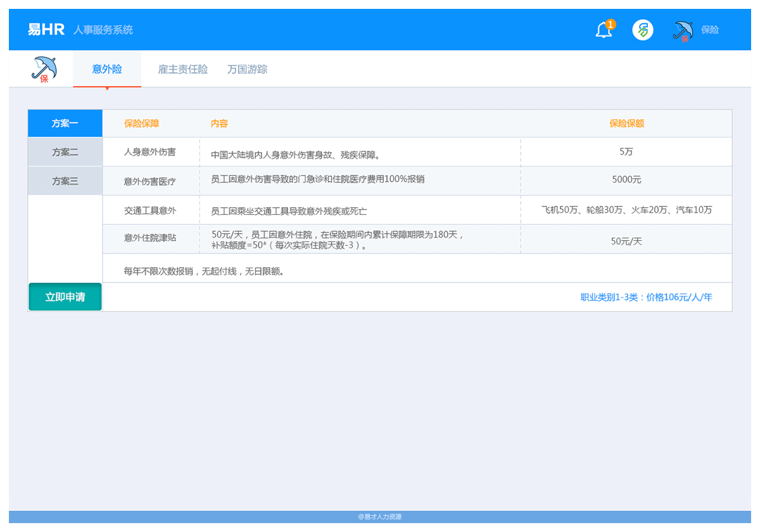The height and width of the screenshot is (532, 760).
Task: Click the 交通工具意外 cell
Action: pyautogui.click(x=150, y=210)
